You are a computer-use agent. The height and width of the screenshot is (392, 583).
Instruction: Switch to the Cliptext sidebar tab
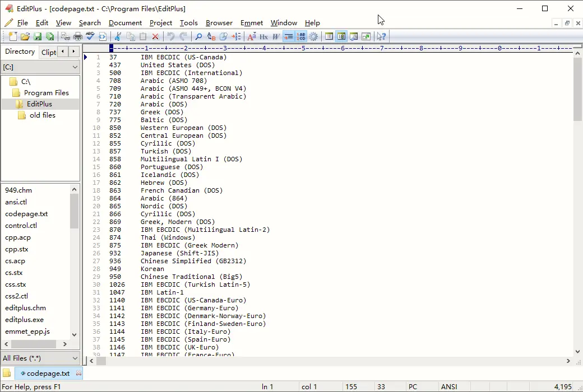(48, 52)
